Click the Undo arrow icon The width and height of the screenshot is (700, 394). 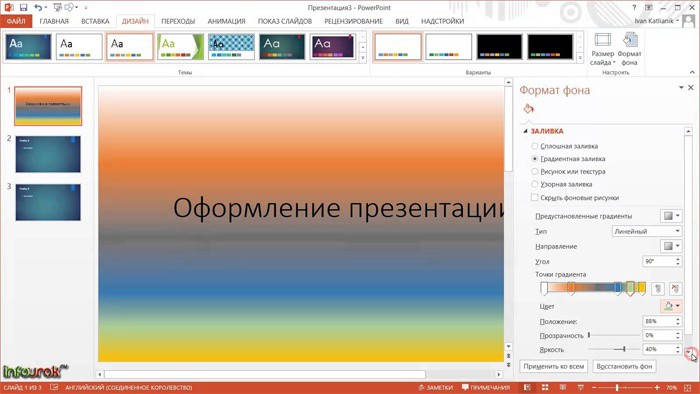(x=38, y=8)
